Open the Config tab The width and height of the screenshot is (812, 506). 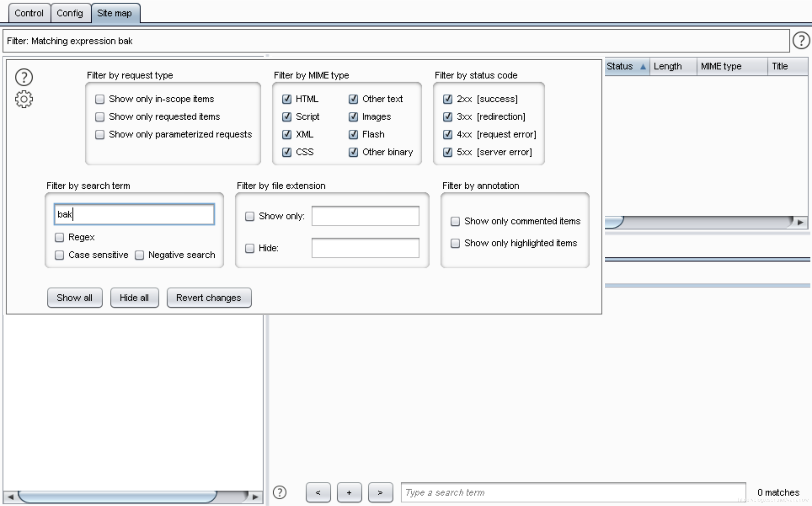coord(70,13)
